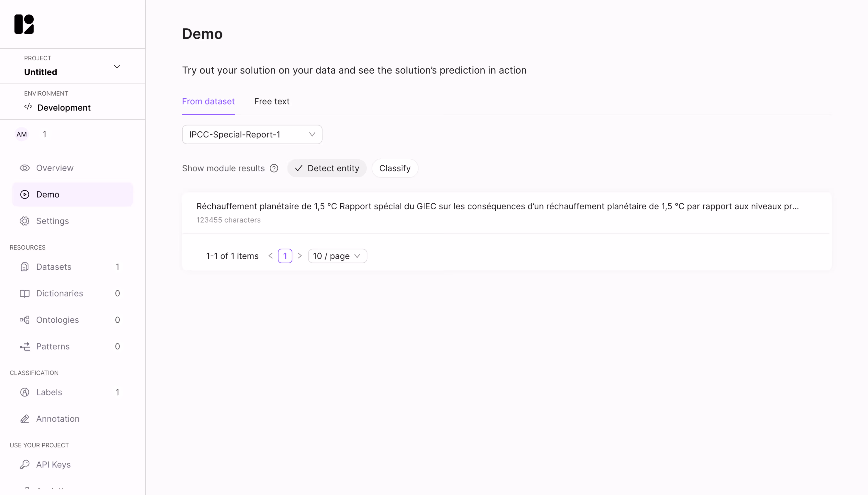Open Dictionaries via the book icon
This screenshot has width=868, height=495.
(24, 293)
